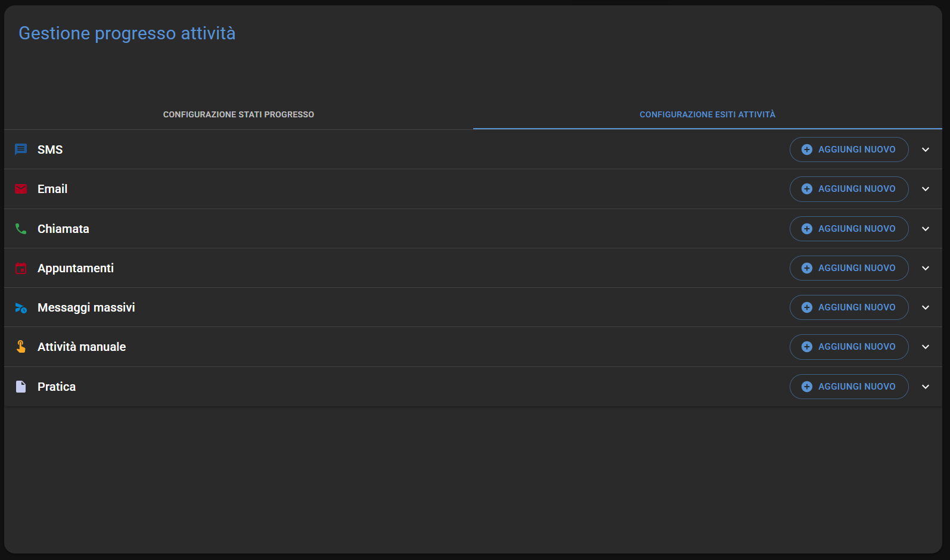950x560 pixels.
Task: Click the Chiamata row label
Action: click(63, 229)
